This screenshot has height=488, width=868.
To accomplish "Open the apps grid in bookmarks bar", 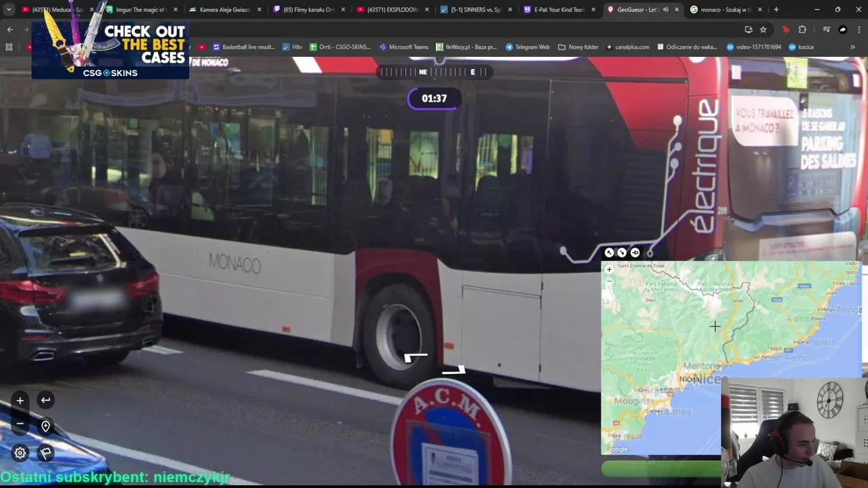I will 9,47.
